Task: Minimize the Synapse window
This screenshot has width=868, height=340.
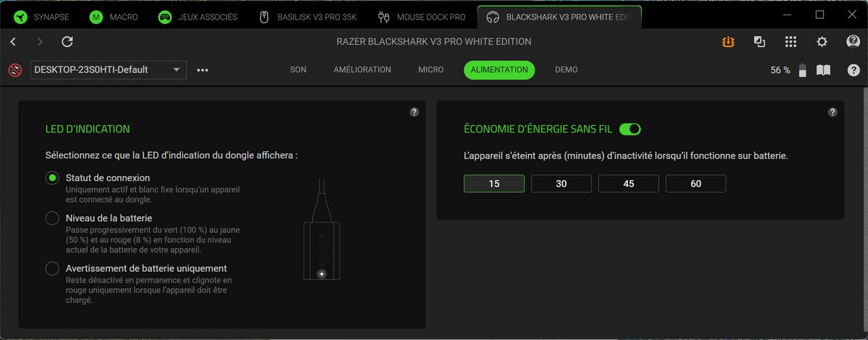Action: 788,14
